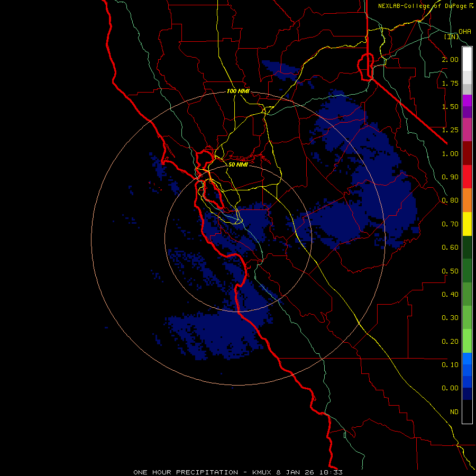Click the '0.00' scale value
This screenshot has width=476, height=476.
click(450, 388)
